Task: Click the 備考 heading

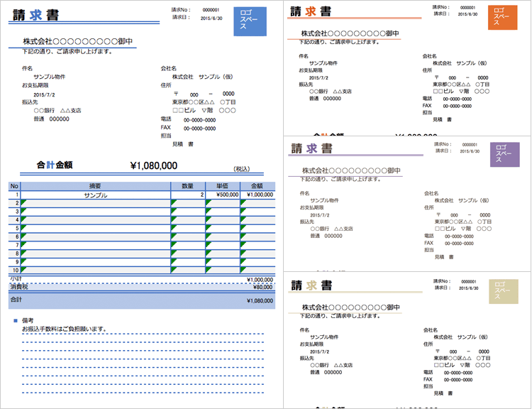Action: tap(28, 320)
